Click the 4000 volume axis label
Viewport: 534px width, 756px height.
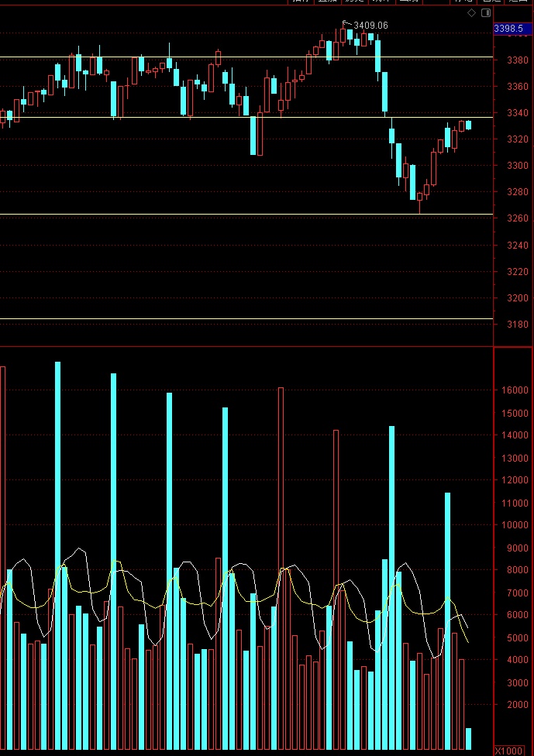click(x=518, y=660)
